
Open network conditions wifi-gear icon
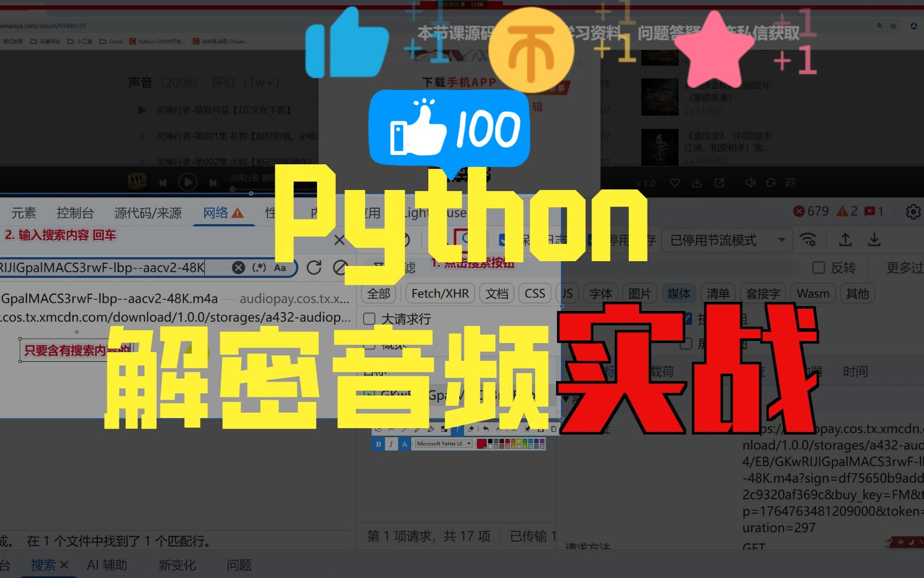click(x=808, y=240)
